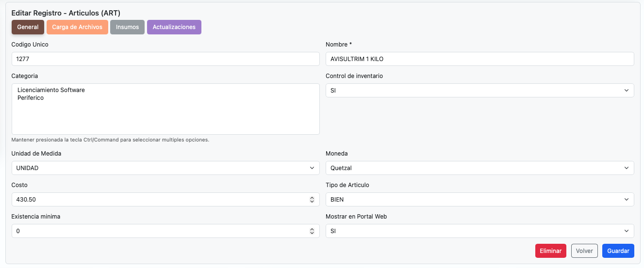
Task: Switch to the Actualizaciones tab
Action: [x=174, y=27]
